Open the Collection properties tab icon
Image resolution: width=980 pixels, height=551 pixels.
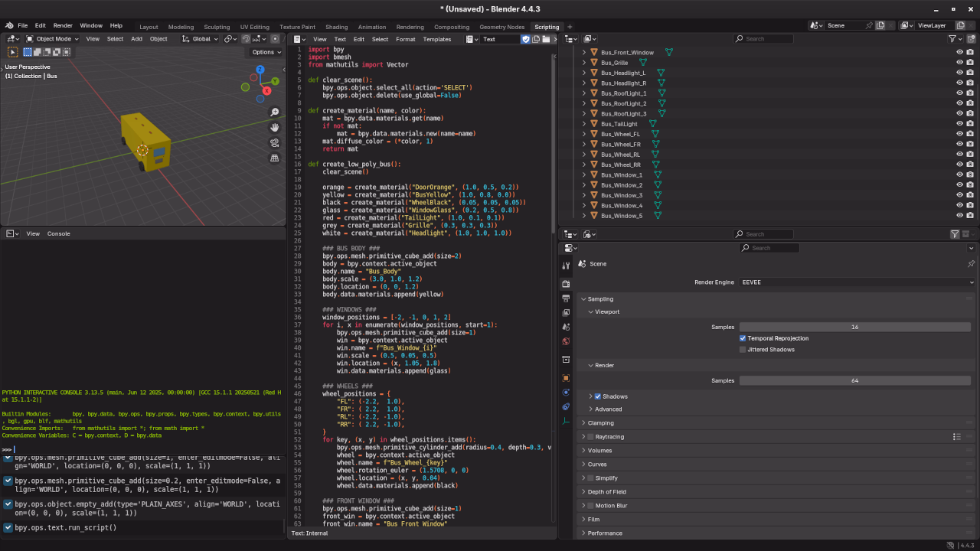[566, 360]
